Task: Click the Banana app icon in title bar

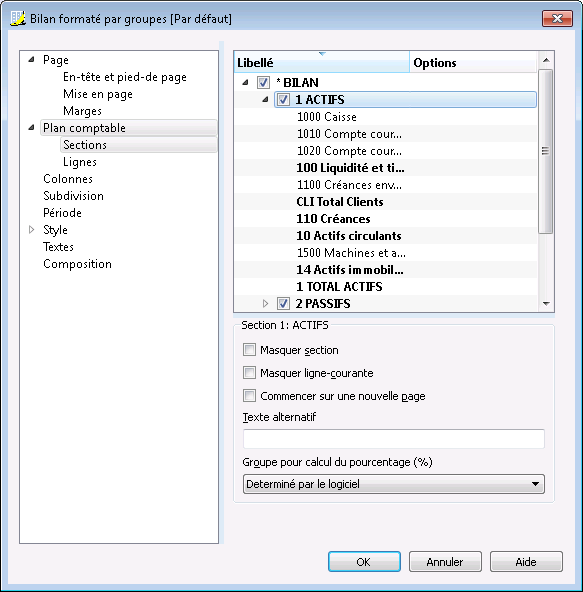Action: tap(17, 18)
